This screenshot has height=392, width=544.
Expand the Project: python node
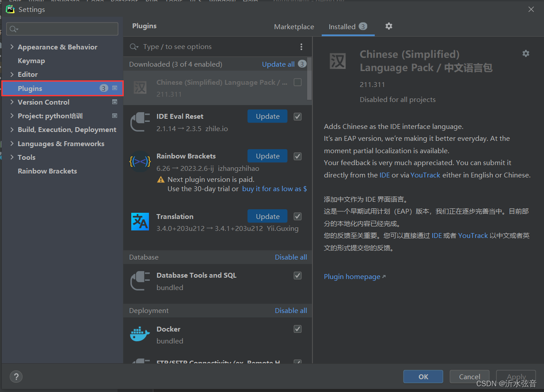12,116
